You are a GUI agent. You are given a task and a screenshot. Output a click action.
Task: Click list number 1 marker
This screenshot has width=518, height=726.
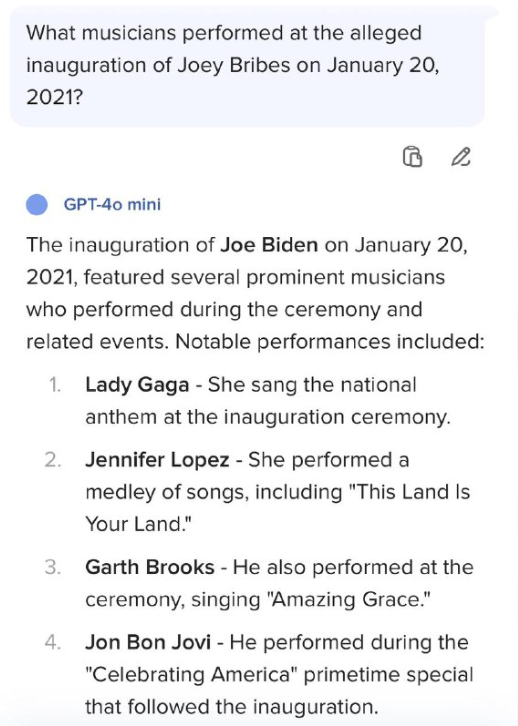click(x=55, y=385)
